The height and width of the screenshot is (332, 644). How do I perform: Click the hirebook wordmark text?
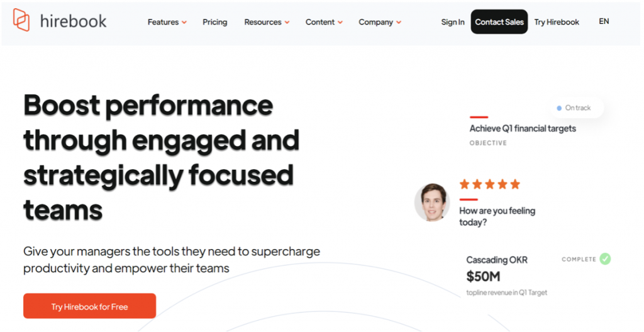point(73,21)
